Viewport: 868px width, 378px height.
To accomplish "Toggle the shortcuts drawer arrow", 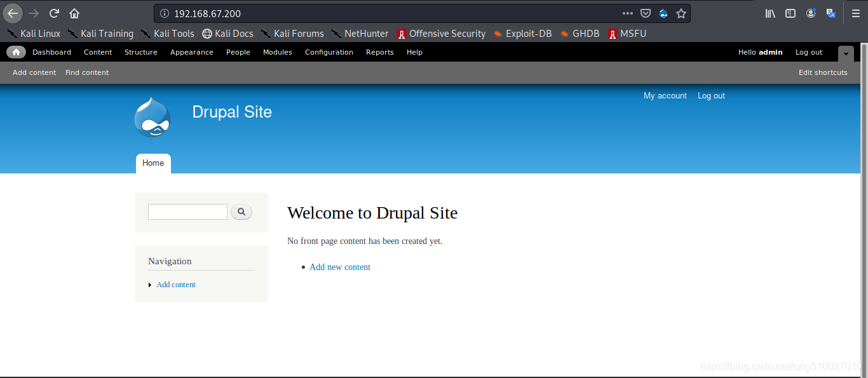I will (x=846, y=54).
